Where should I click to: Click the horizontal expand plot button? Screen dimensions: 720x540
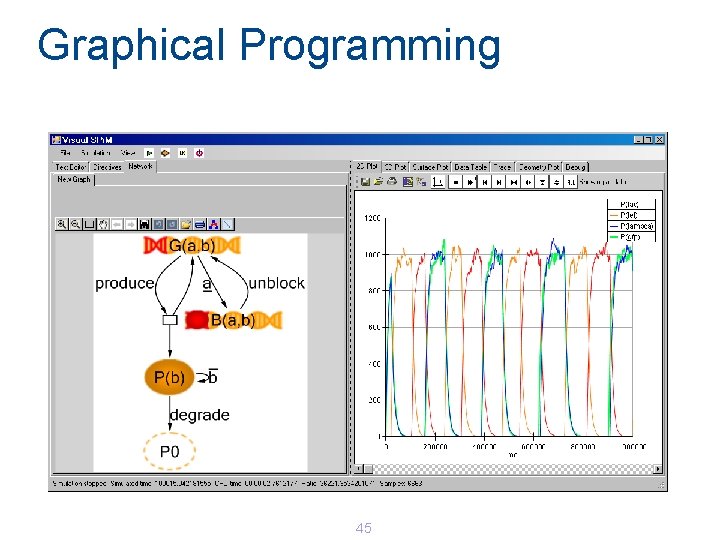pos(528,182)
